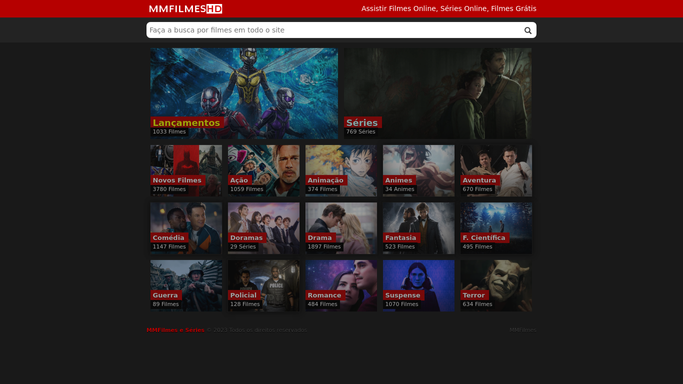683x384 pixels.
Task: Click the MMFilmes link in footer right
Action: tap(523, 330)
